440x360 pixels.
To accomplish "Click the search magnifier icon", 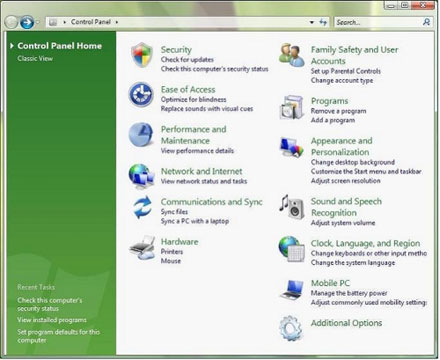I will (426, 22).
